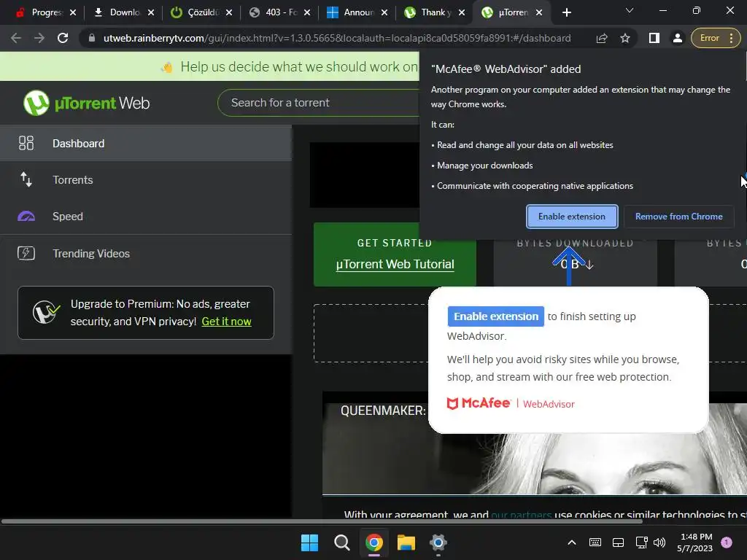This screenshot has width=747, height=560.
Task: Click the Dashboard grid icon
Action: click(26, 144)
